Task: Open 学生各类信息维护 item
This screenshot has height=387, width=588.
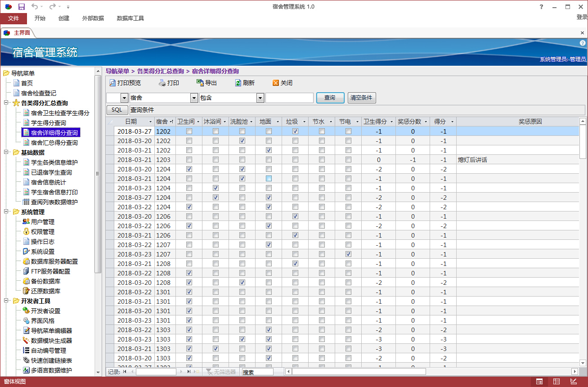Action: [54, 162]
